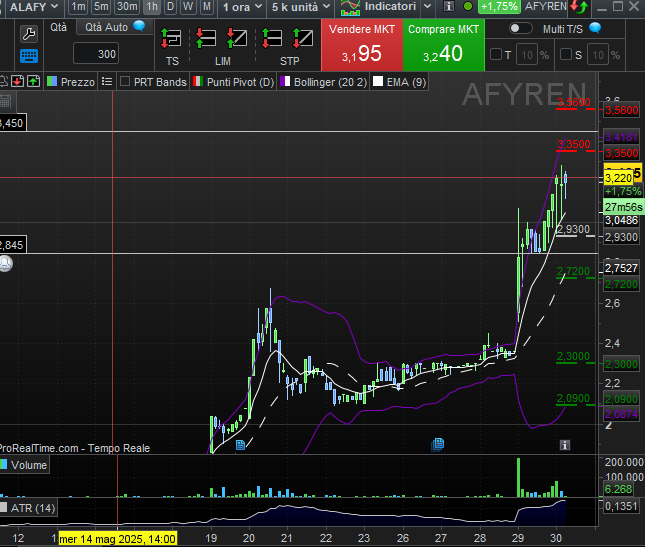
Task: Click the Indicatori chart icon
Action: [351, 7]
